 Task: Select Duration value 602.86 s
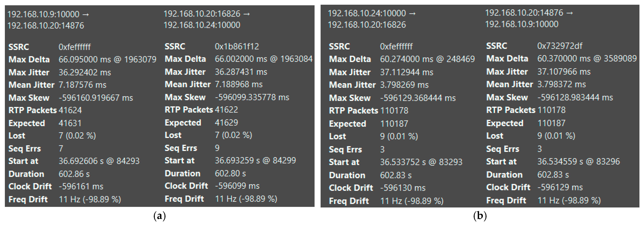coord(74,174)
